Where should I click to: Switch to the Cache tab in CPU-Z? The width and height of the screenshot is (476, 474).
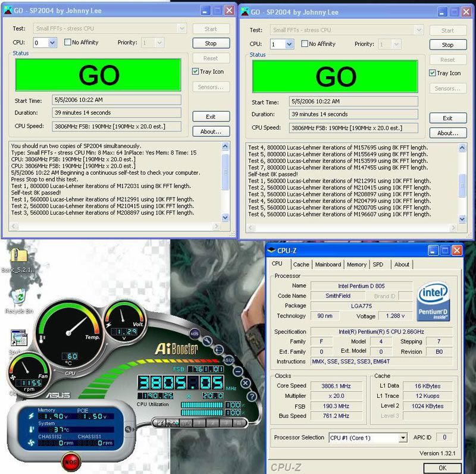pos(301,265)
